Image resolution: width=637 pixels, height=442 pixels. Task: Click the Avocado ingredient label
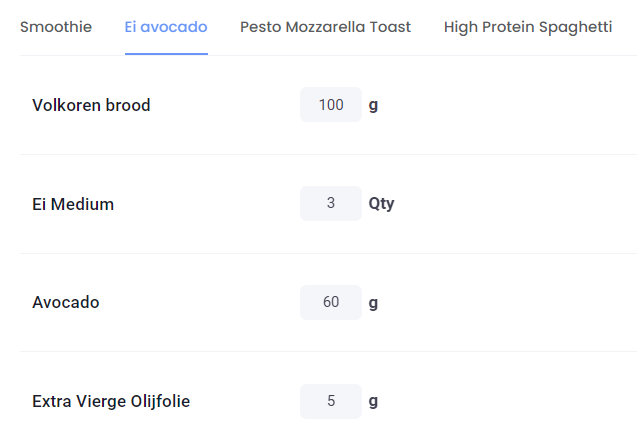[66, 302]
